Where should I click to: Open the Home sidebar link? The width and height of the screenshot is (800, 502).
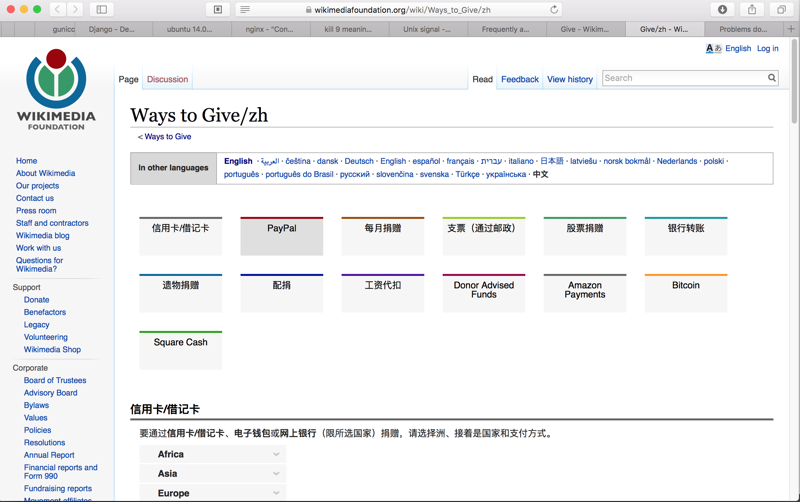[x=27, y=161]
